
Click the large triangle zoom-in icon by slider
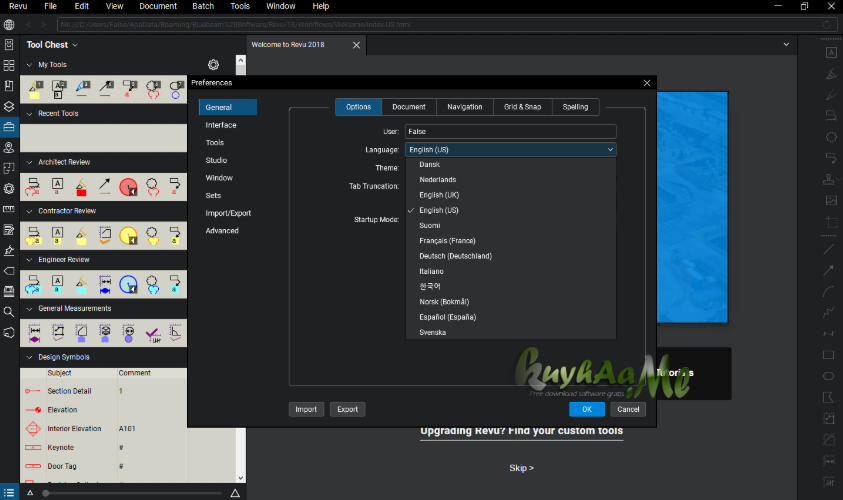pyautogui.click(x=235, y=493)
